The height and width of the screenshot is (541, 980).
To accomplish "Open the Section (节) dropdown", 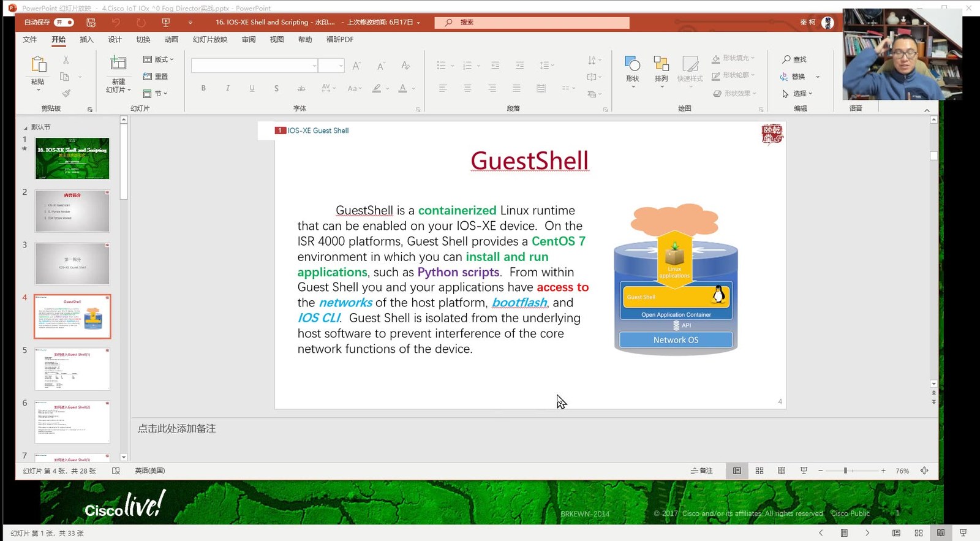I will 155,94.
